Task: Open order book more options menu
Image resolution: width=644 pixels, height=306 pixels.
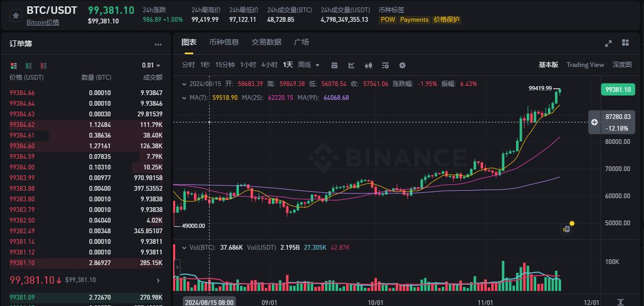Action: (x=158, y=45)
